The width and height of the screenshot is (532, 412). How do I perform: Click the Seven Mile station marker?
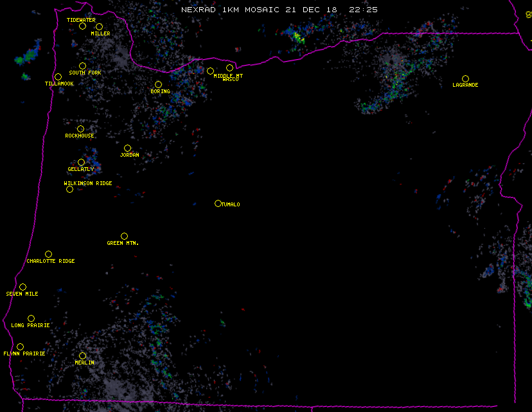click(x=22, y=287)
